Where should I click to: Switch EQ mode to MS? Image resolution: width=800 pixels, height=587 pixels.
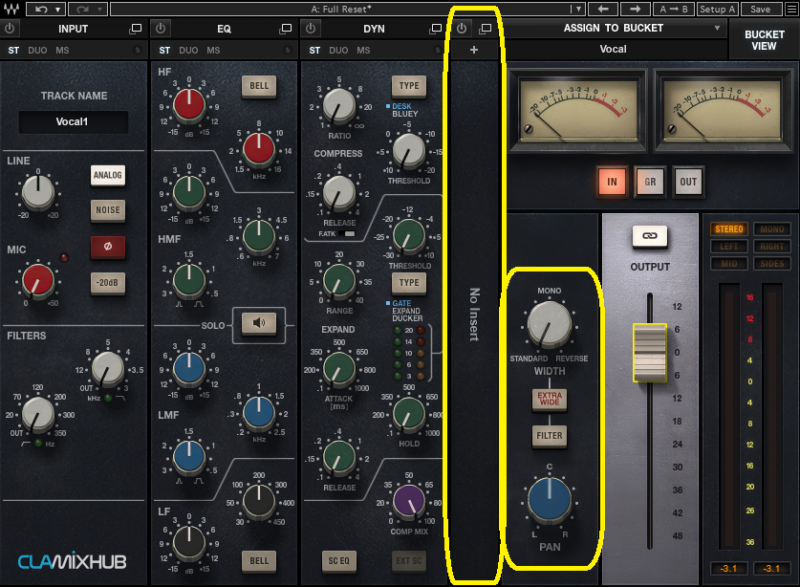tap(214, 50)
